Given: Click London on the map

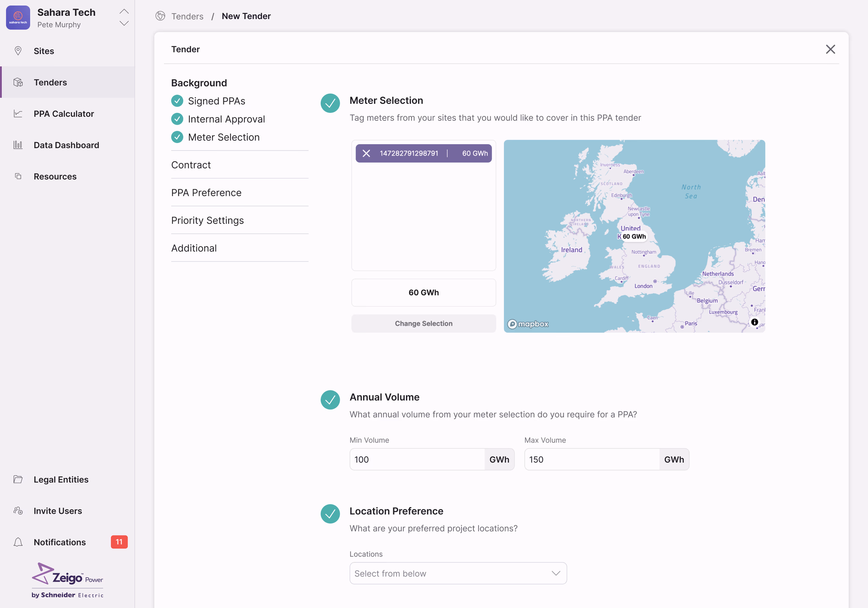Looking at the screenshot, I should point(643,286).
